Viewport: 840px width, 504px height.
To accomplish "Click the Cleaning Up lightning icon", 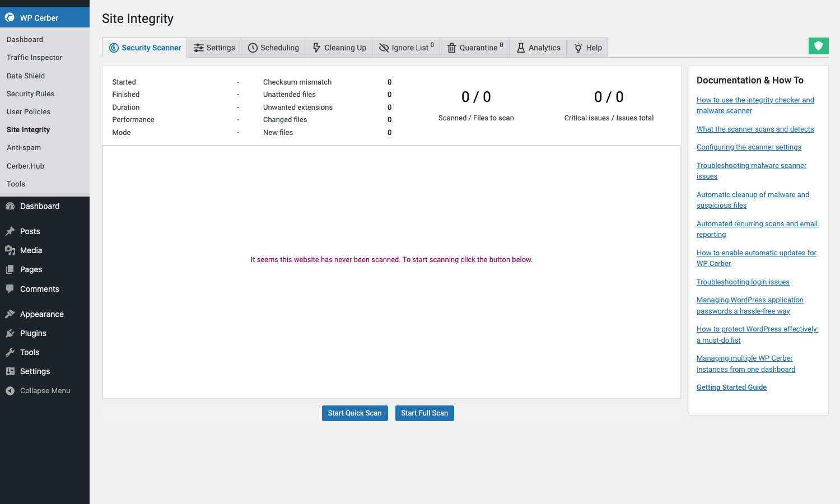I will point(316,48).
